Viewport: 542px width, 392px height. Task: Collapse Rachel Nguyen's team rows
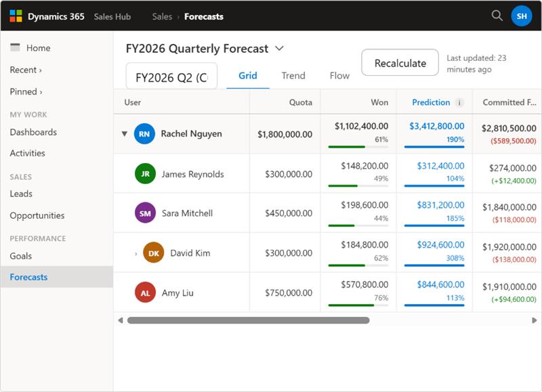click(x=123, y=133)
